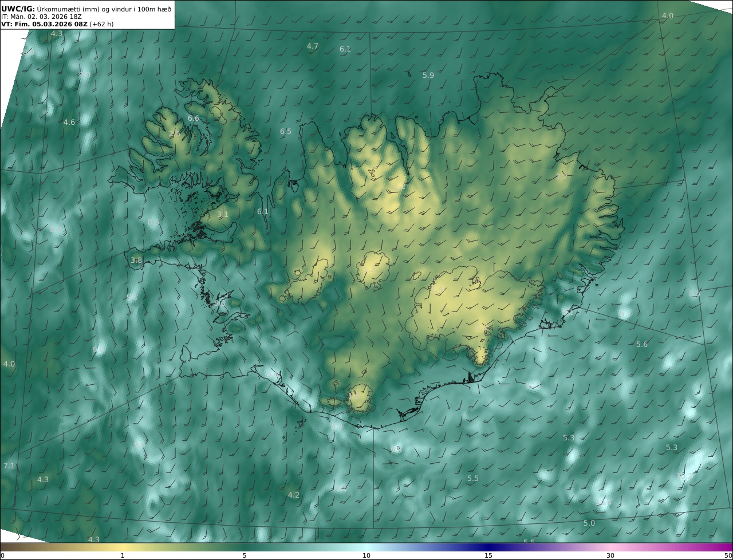Click the map value "5.6"
This screenshot has width=733, height=560.
point(642,344)
